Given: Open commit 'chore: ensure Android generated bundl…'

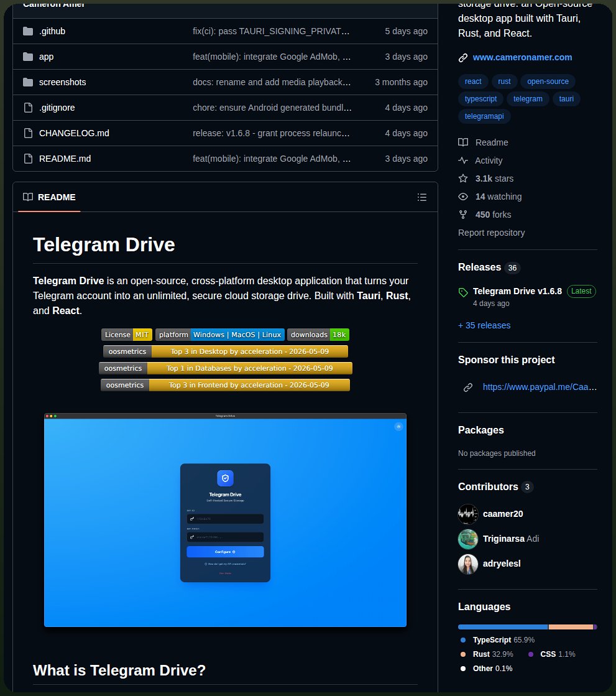Looking at the screenshot, I should [x=272, y=108].
